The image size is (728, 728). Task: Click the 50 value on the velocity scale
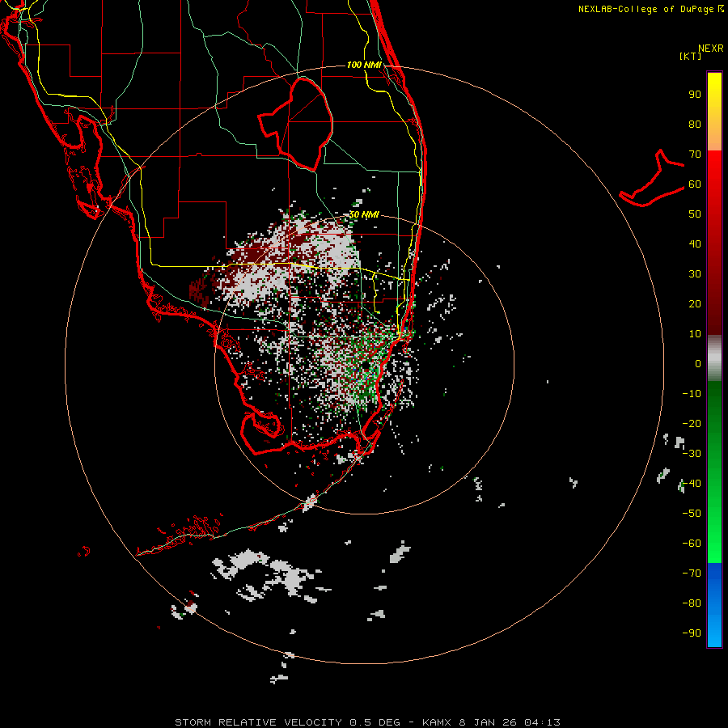[695, 214]
